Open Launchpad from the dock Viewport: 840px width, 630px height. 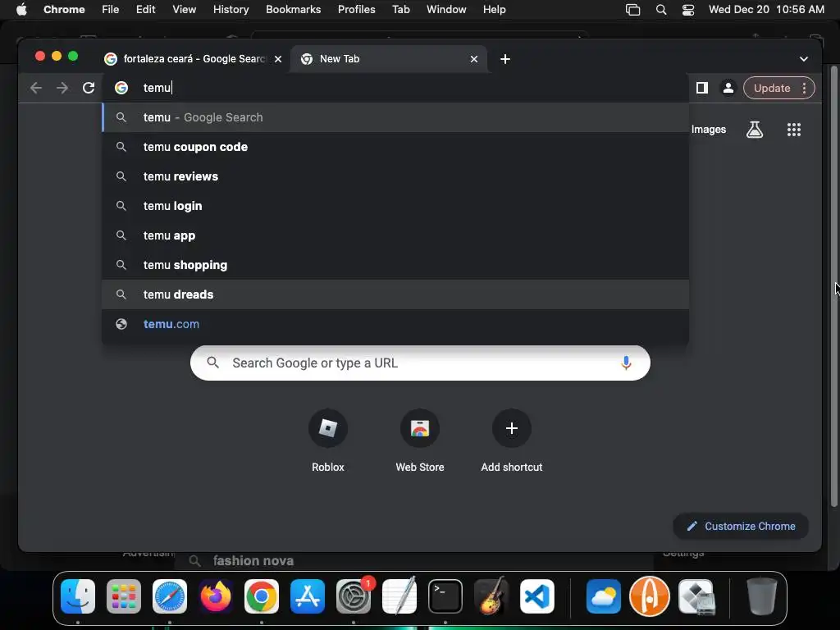point(124,596)
